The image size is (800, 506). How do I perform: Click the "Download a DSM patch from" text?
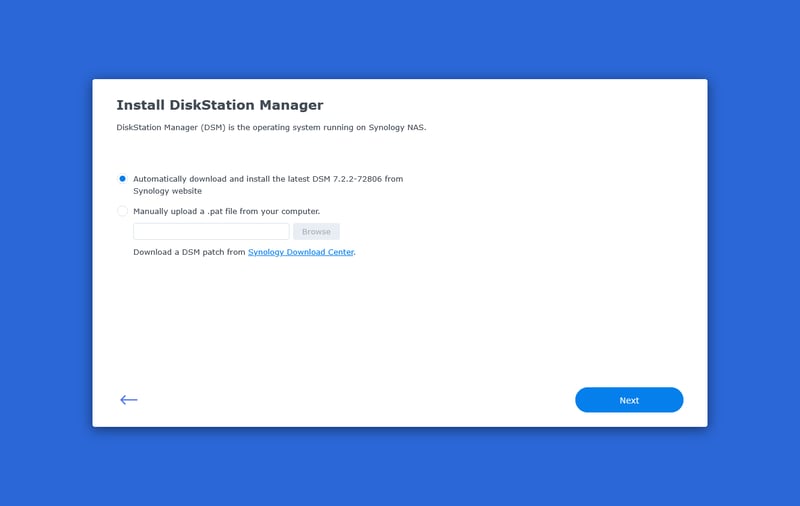189,252
